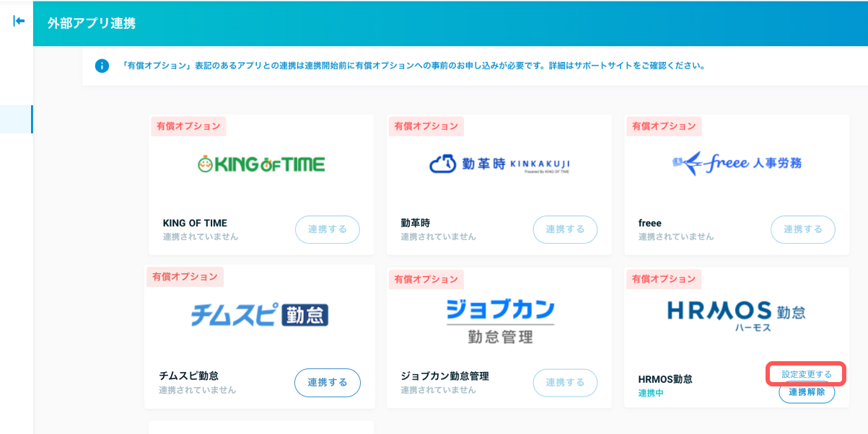Click the blue info icon in notice banner

pyautogui.click(x=102, y=66)
